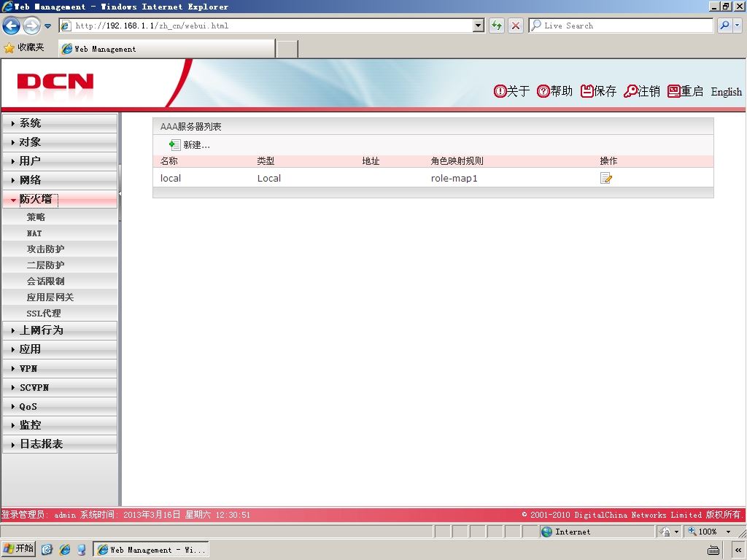Click the tray keyboard icon
Image resolution: width=747 pixels, height=560 pixels.
tap(713, 550)
